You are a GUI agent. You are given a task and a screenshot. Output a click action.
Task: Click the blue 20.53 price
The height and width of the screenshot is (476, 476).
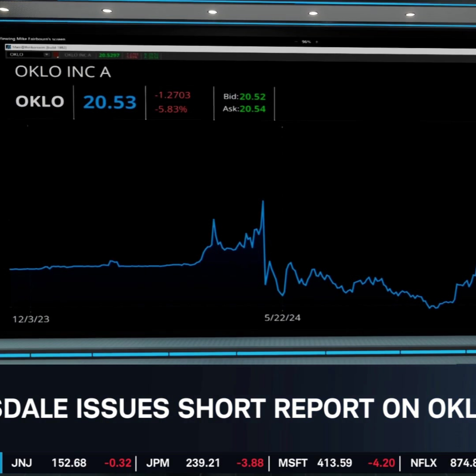click(x=110, y=102)
